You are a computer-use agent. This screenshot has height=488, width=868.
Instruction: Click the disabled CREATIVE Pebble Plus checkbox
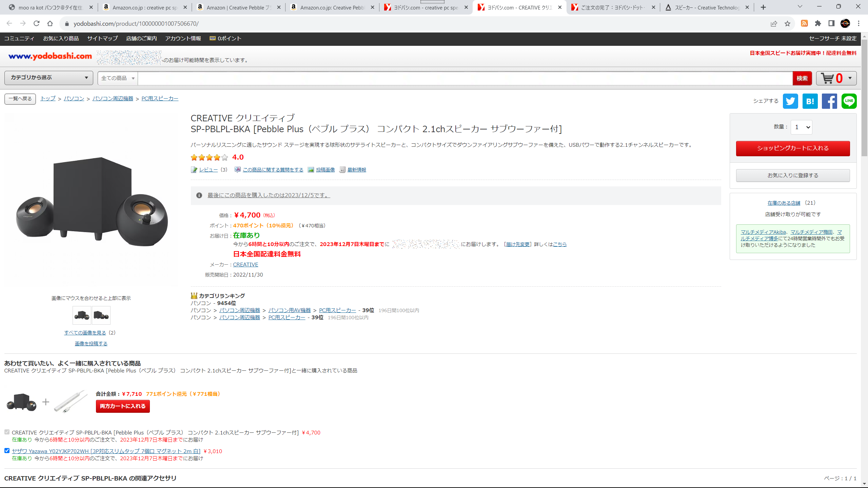click(x=7, y=432)
